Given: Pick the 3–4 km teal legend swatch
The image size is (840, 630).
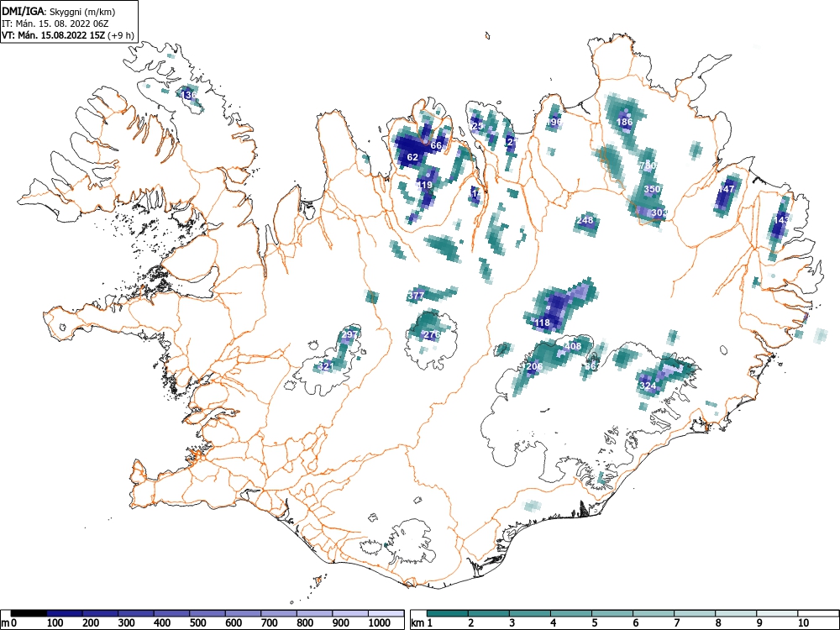Looking at the screenshot, I should click(x=530, y=613).
